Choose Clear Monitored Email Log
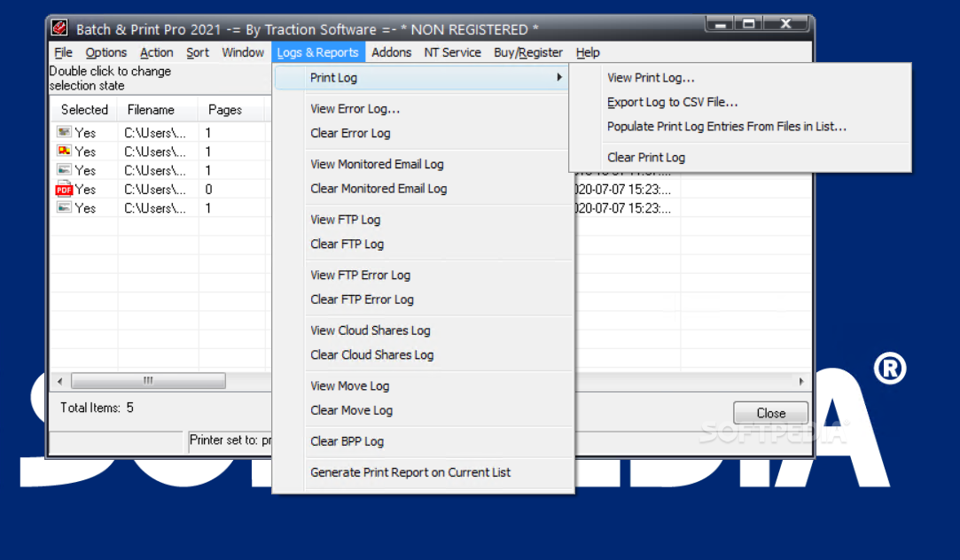Viewport: 960px width, 560px height. (x=379, y=189)
